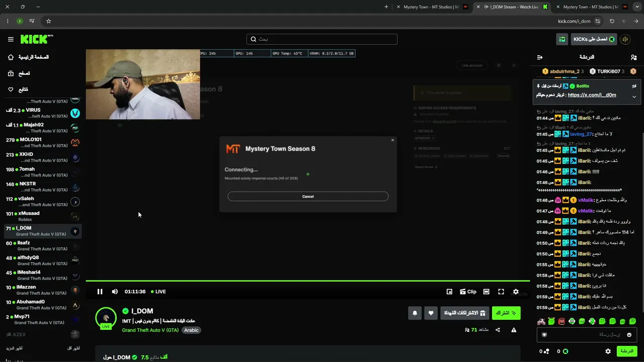Open IMeshari4 channel in sidebar

42,276
